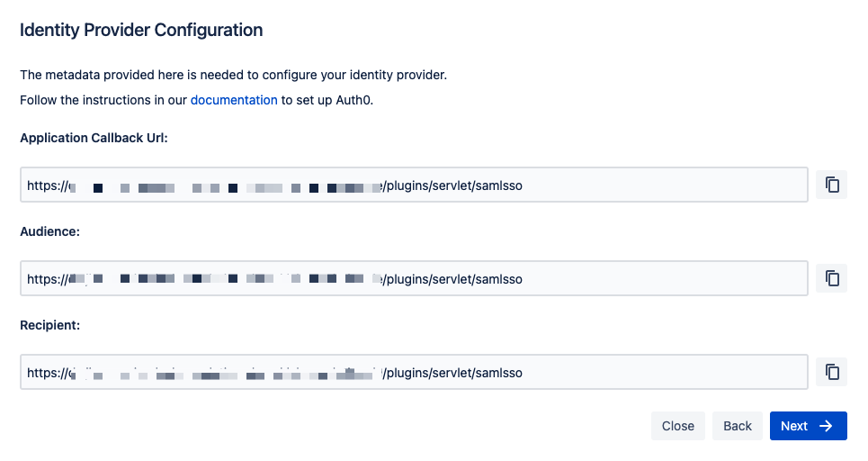Select the Audience text field
Screen dimensions: 868x461
414,278
